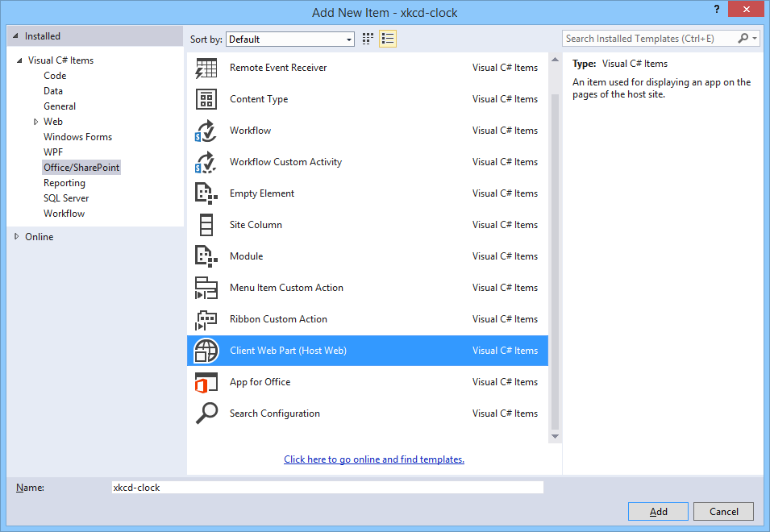Expand the Web category node
770x532 pixels.
click(x=35, y=122)
